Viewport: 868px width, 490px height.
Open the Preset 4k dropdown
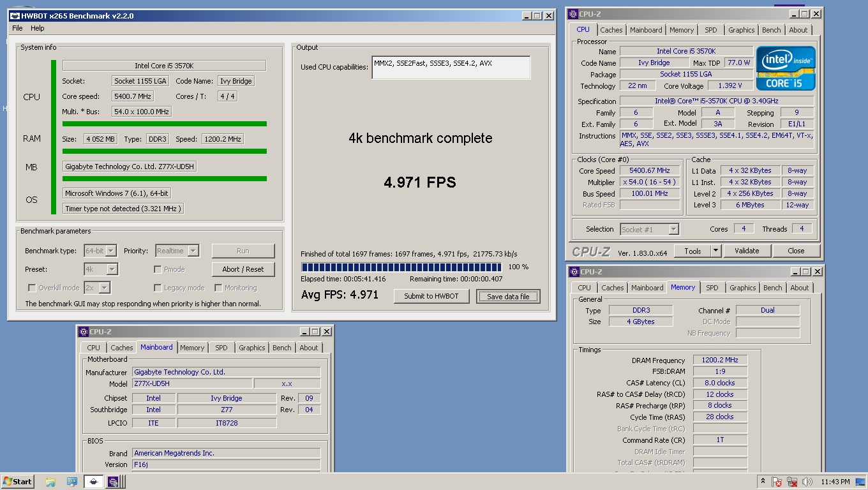tap(101, 269)
